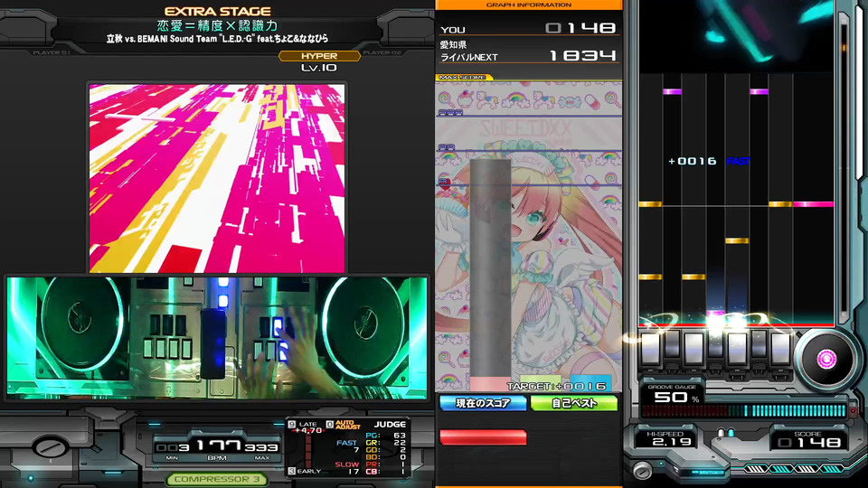Click the GR judge count row
The height and width of the screenshot is (488, 868).
click(x=386, y=443)
